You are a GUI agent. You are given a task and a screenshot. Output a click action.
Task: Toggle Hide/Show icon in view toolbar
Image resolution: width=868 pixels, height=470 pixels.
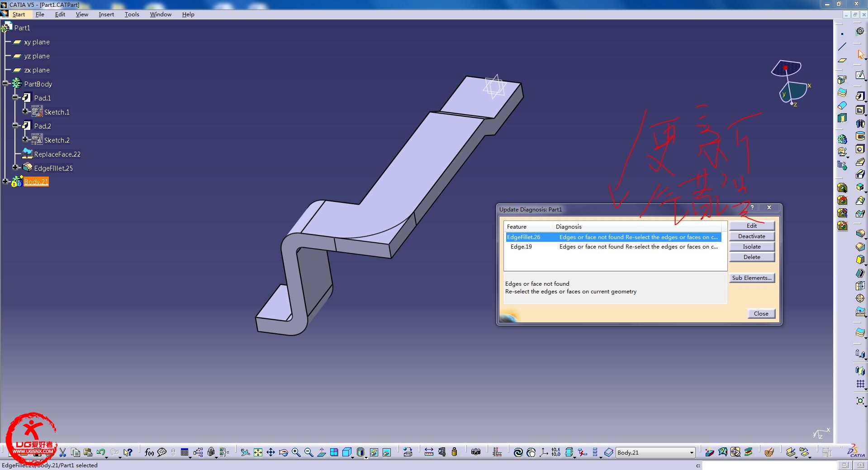coord(374,452)
